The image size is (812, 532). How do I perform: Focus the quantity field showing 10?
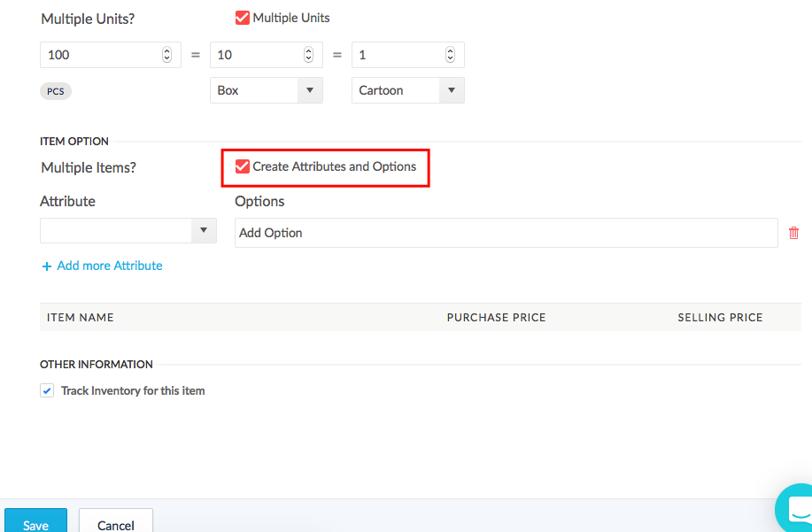pos(267,55)
